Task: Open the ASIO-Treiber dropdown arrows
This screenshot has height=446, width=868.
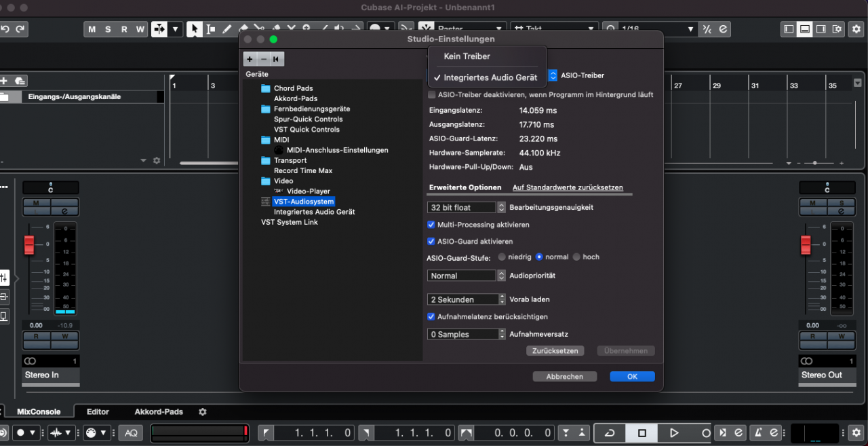Action: coord(553,75)
